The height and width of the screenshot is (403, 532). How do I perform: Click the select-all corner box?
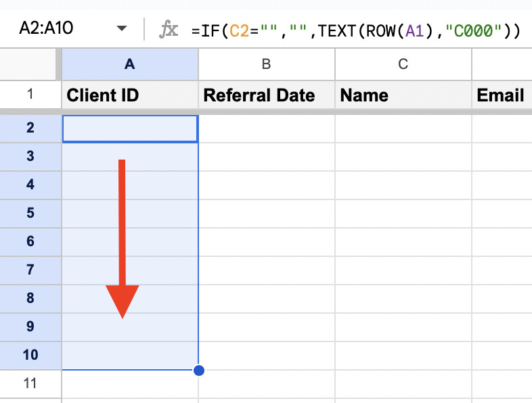(28, 64)
